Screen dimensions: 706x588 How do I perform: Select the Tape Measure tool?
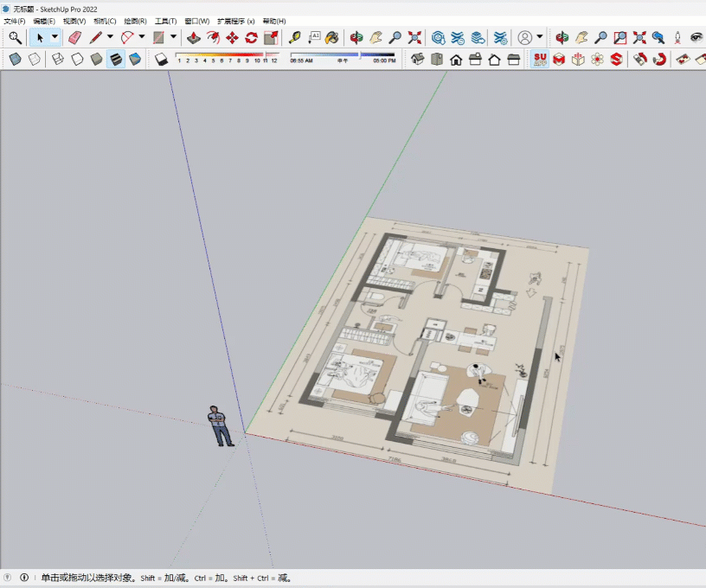295,38
